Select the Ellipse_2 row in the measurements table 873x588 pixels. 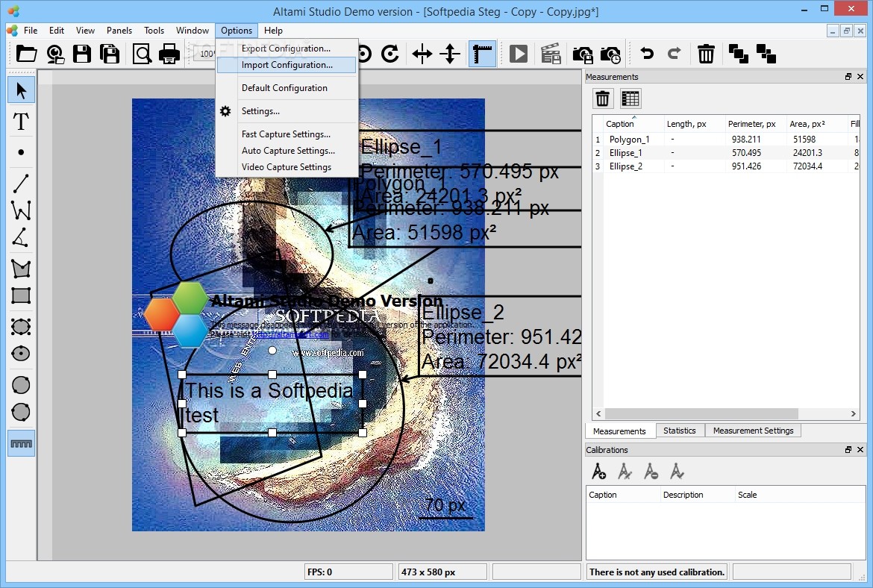726,166
